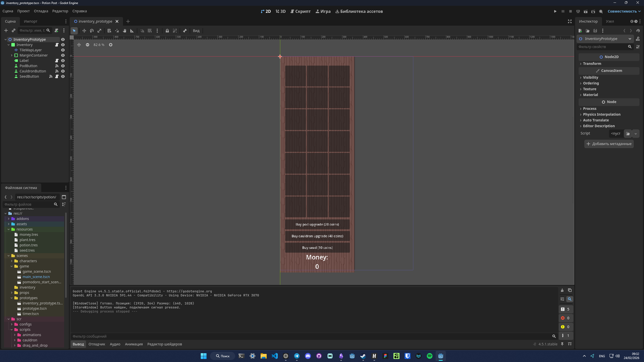Zoom in the viewport with plus

click(110, 45)
